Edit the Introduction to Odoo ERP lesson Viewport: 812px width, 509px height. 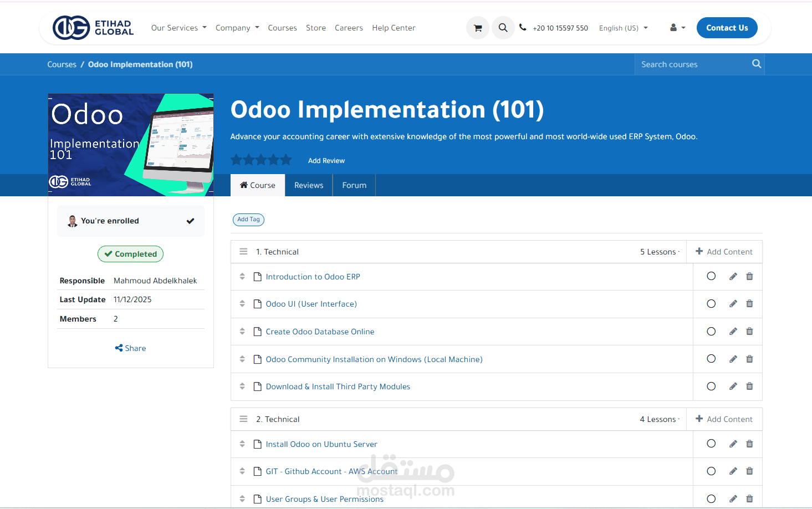click(733, 277)
